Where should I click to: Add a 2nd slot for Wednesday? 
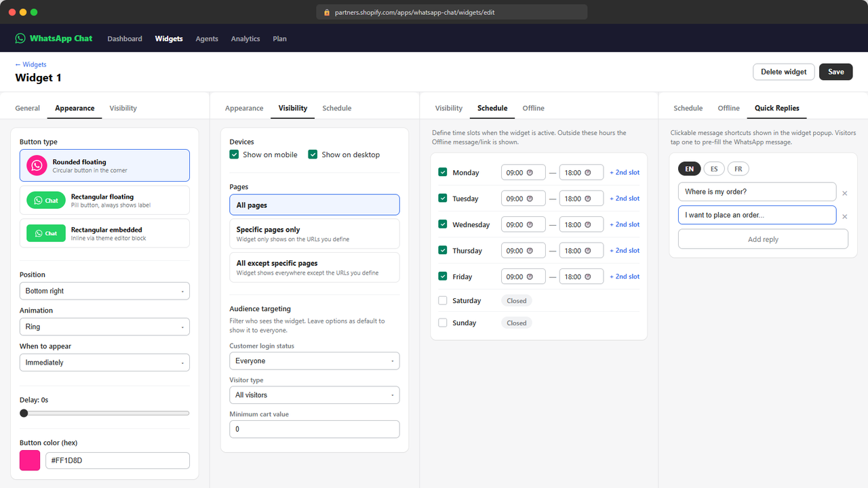tap(625, 224)
